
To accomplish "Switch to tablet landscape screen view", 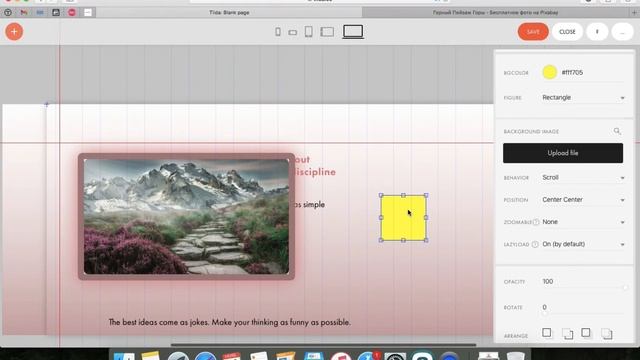I will [327, 32].
